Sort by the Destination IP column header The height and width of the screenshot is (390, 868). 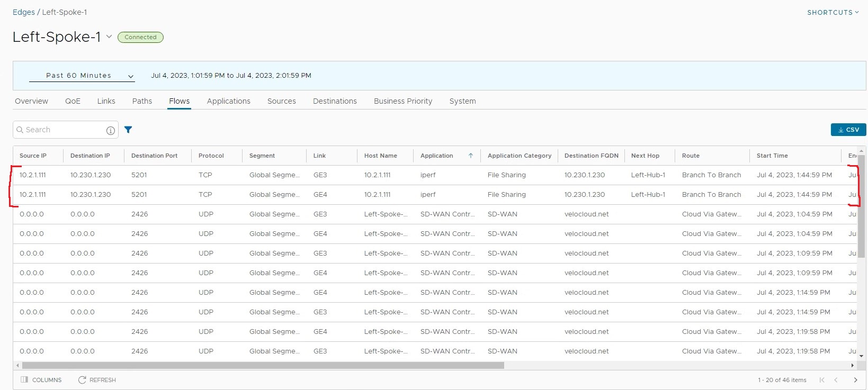(x=90, y=156)
